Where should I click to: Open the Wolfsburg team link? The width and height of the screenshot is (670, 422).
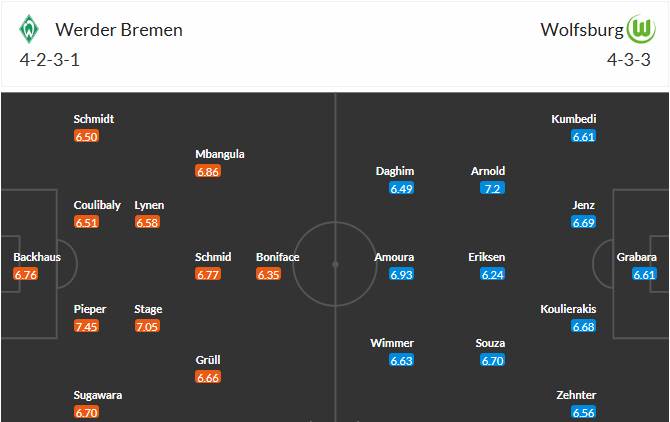pos(581,30)
